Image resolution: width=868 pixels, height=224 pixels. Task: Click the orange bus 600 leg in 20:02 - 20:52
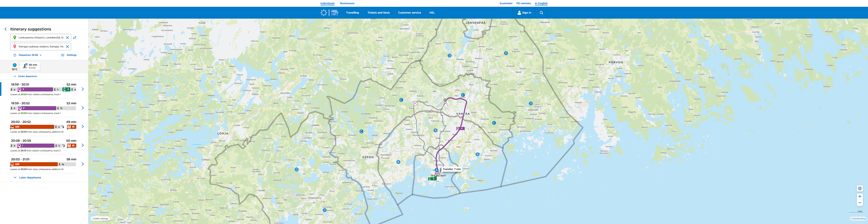32,127
